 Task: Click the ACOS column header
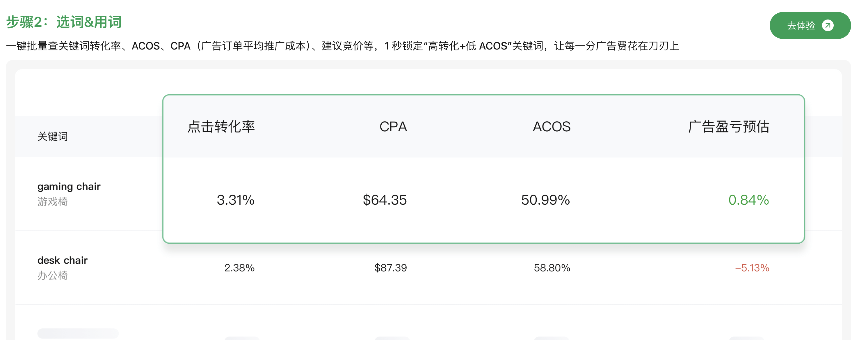(x=551, y=127)
